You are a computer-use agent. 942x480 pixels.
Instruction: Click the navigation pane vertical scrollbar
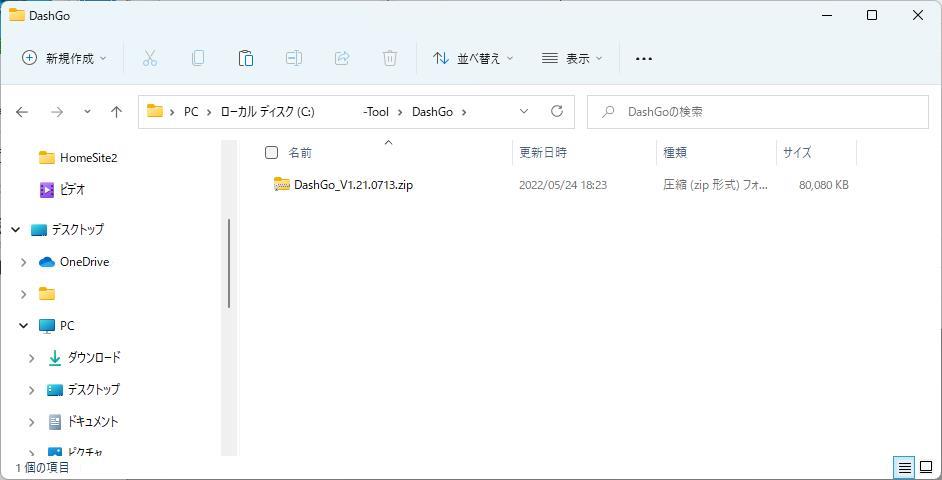coord(229,264)
